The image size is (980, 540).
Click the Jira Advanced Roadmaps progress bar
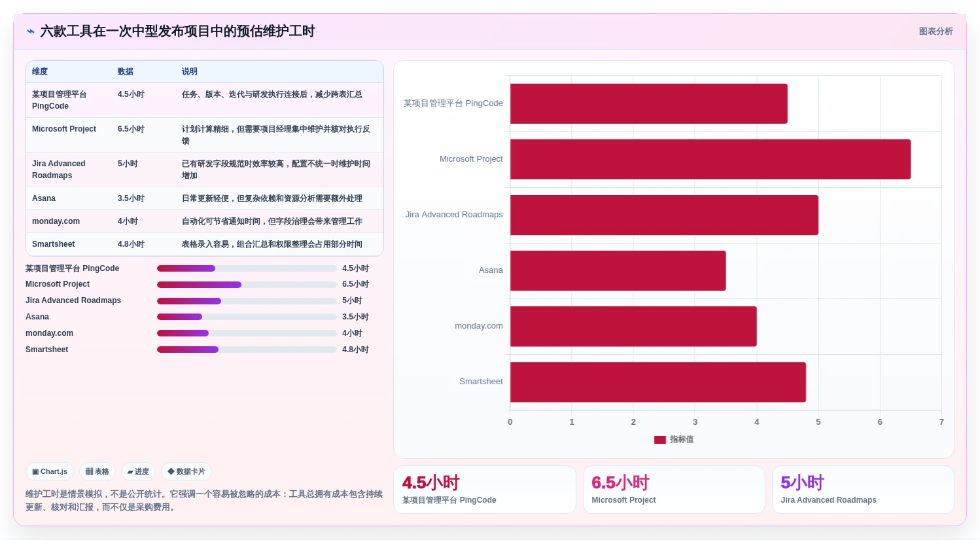[x=247, y=301]
